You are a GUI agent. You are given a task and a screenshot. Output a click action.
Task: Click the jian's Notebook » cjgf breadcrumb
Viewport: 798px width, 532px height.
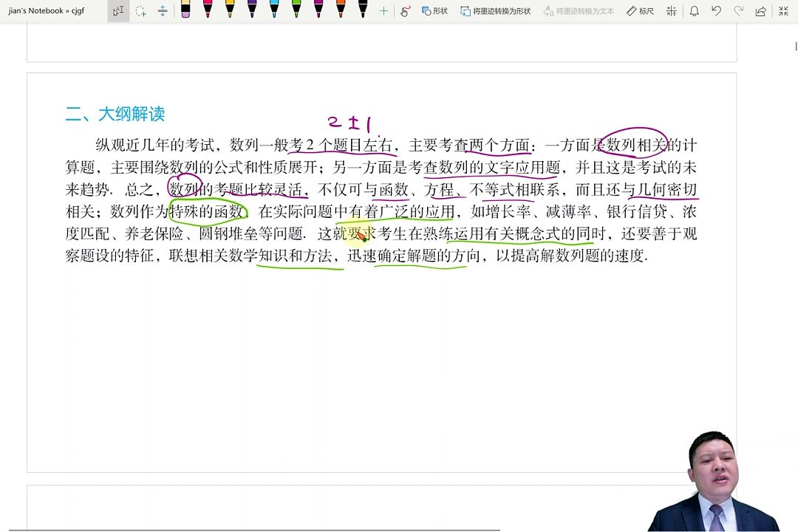pyautogui.click(x=47, y=10)
